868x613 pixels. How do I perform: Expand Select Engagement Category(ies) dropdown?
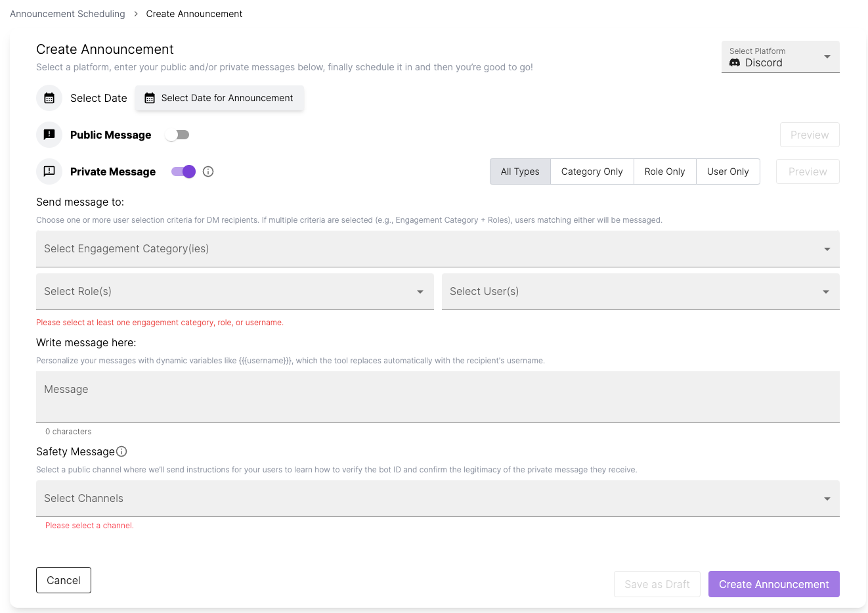pyautogui.click(x=437, y=249)
